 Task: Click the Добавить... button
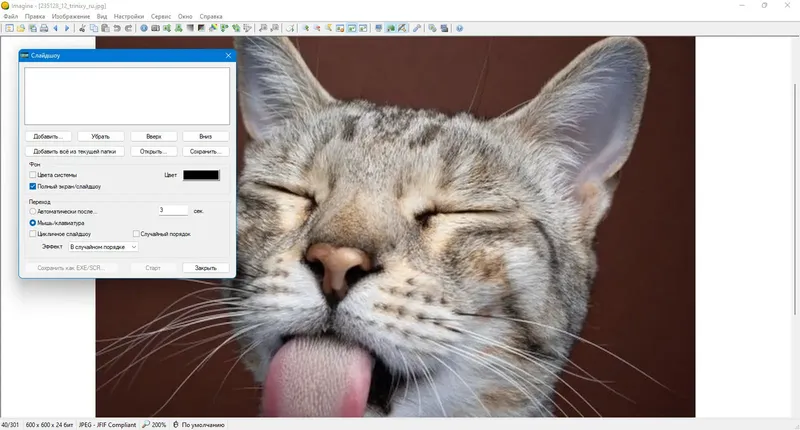tap(48, 137)
